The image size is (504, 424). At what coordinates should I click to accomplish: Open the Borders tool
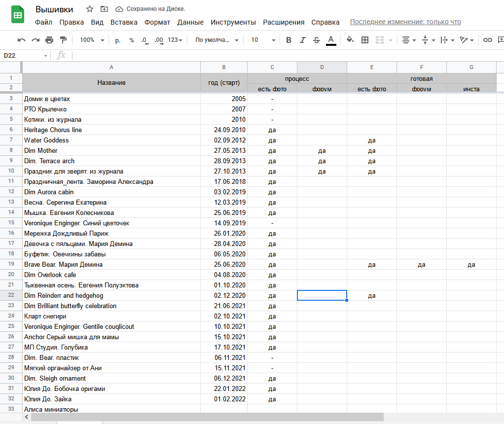point(365,40)
